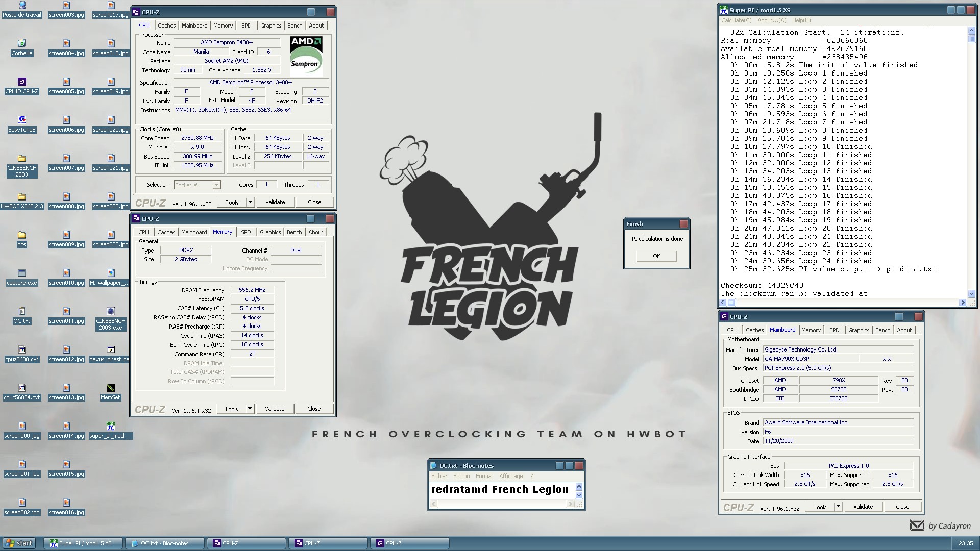Open Edition menu in Bloc-notes
980x551 pixels.
461,476
